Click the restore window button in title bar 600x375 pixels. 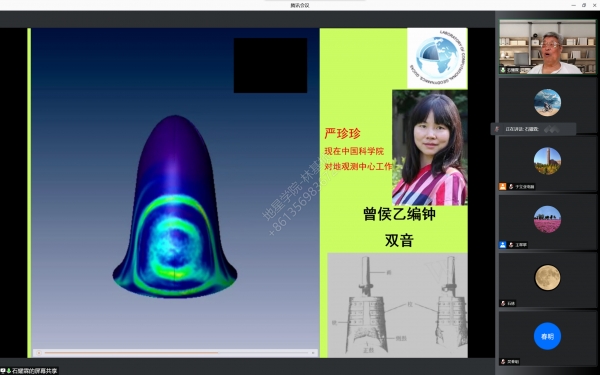tap(584, 5)
